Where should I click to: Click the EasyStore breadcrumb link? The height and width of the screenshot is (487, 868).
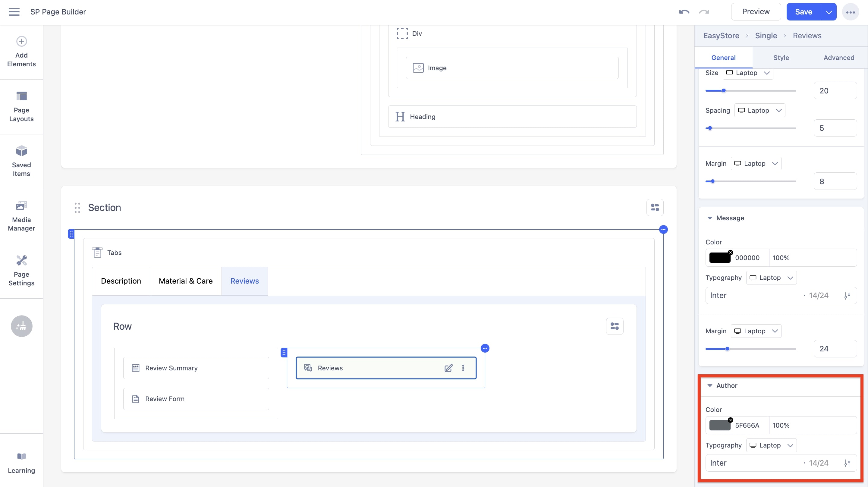[721, 35]
